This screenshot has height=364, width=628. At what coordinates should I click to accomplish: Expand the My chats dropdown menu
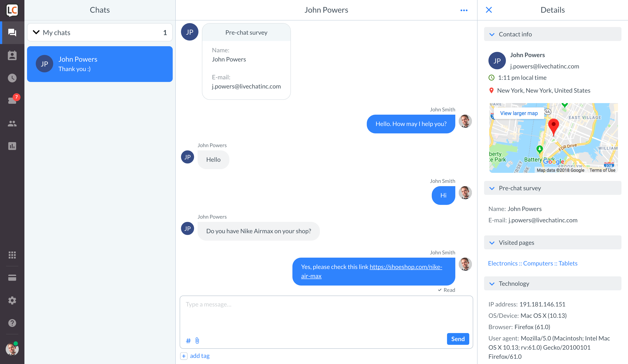(36, 32)
